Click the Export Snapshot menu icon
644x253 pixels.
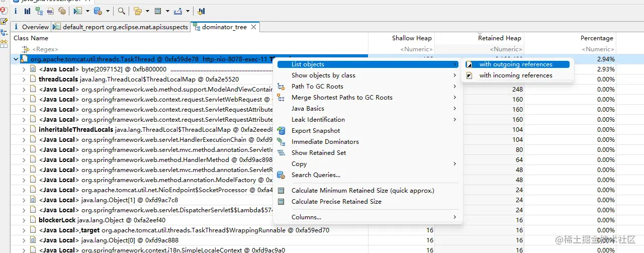(x=282, y=131)
